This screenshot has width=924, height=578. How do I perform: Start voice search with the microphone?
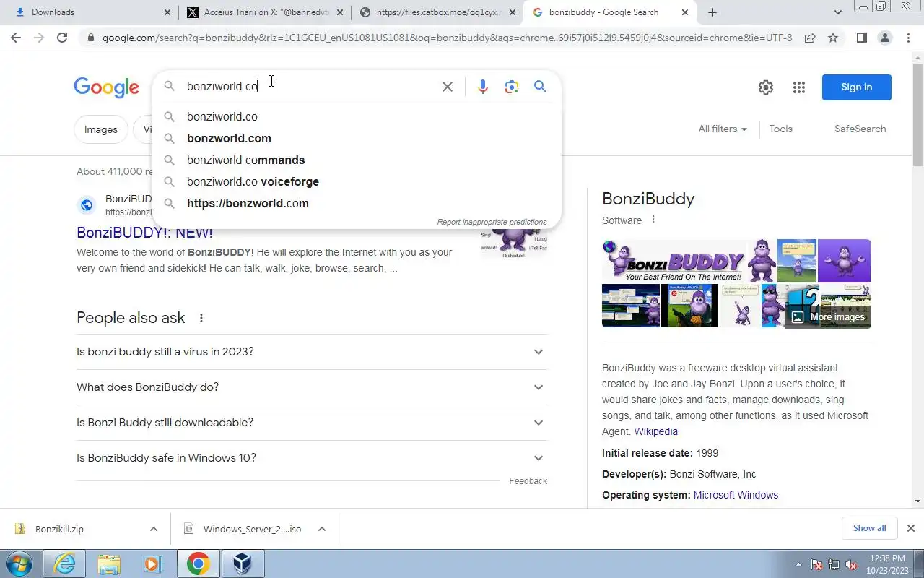point(483,87)
